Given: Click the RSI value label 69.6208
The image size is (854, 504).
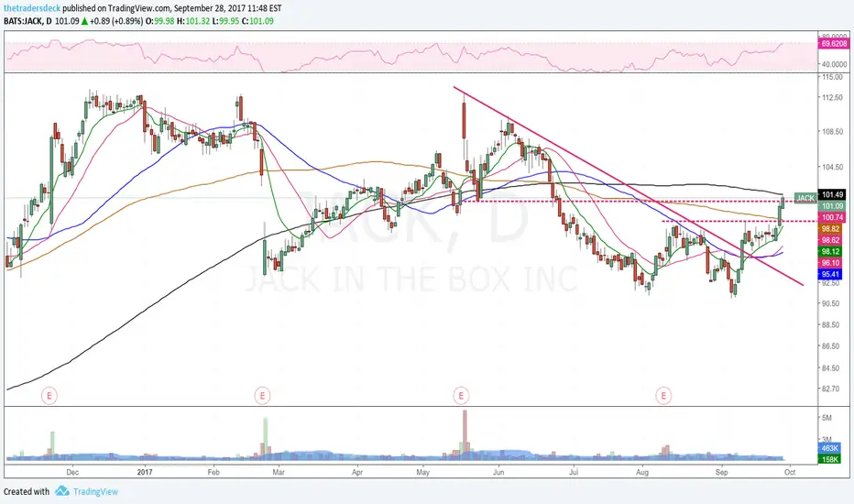Looking at the screenshot, I should (833, 44).
